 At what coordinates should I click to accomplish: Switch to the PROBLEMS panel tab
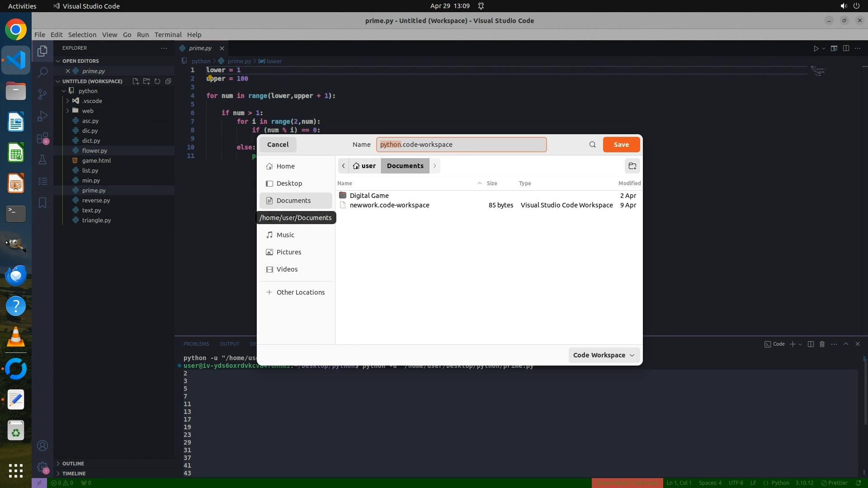pos(196,344)
